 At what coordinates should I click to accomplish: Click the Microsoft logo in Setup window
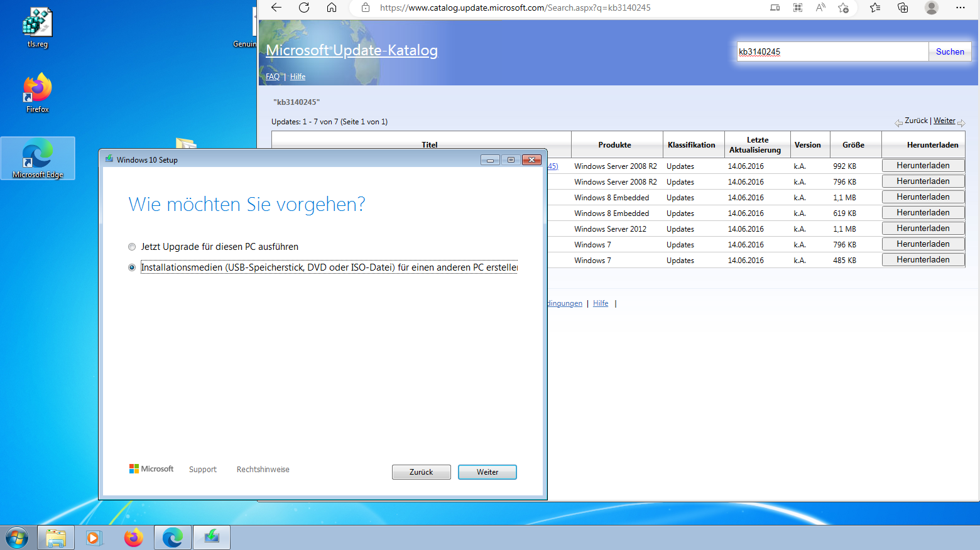click(151, 469)
